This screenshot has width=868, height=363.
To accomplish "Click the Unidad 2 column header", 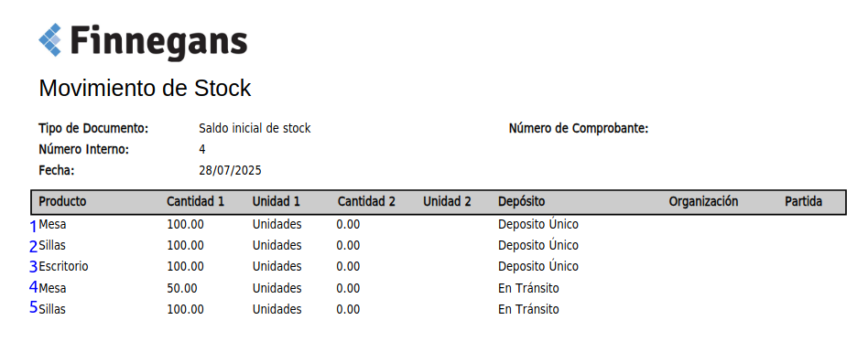I will click(448, 202).
